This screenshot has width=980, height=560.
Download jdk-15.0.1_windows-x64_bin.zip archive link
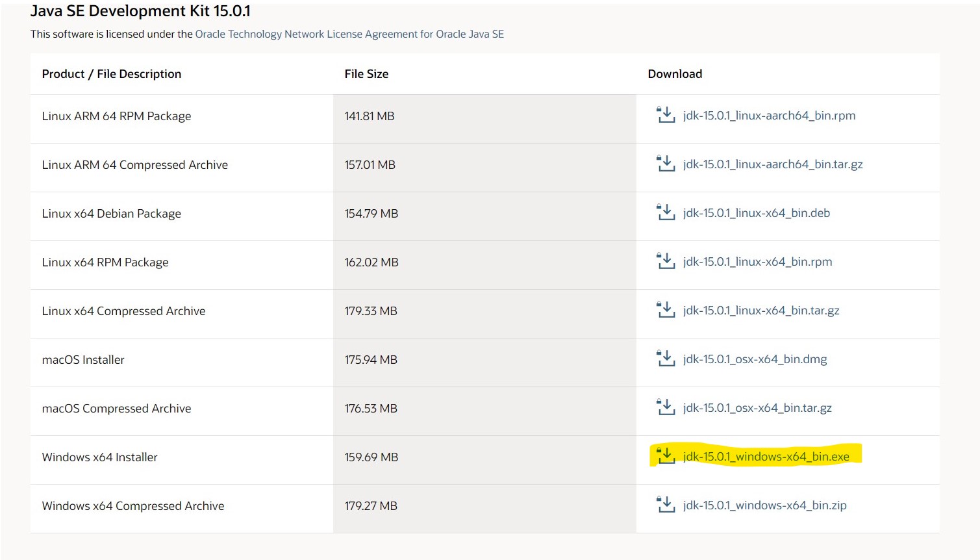[x=765, y=505]
